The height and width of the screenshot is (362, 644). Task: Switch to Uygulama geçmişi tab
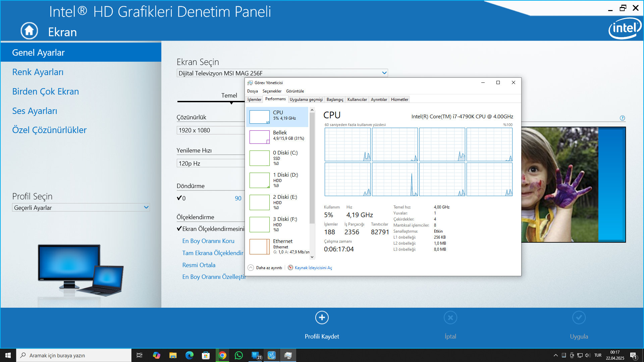click(306, 100)
